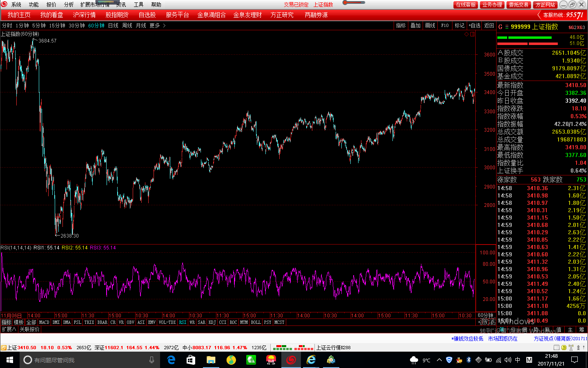Click the taskbar clock showing 21:48
This screenshot has width=588, height=368.
[x=551, y=360]
